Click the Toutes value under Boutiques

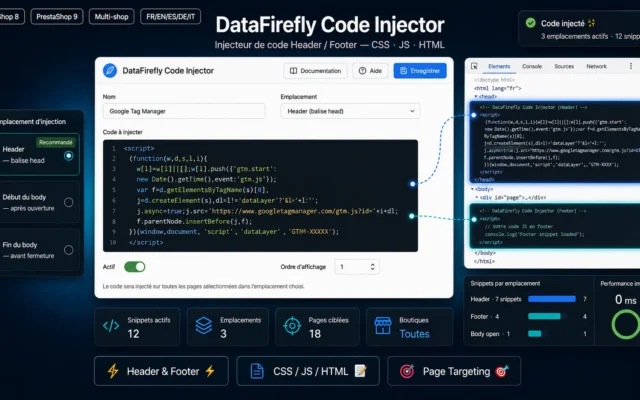point(414,334)
